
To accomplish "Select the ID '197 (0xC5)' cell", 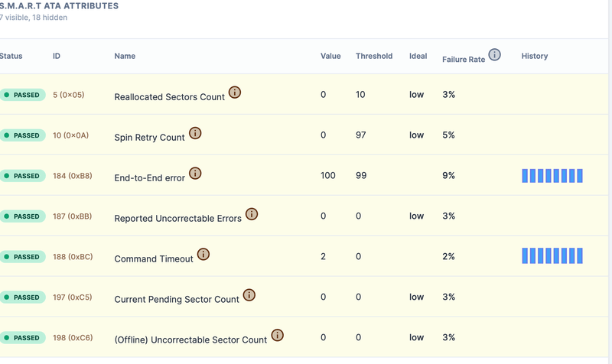I will pos(73,297).
